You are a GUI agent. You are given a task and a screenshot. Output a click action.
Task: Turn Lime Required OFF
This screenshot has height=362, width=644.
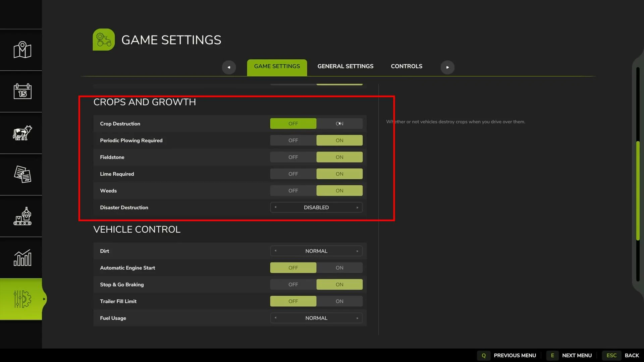pos(293,174)
